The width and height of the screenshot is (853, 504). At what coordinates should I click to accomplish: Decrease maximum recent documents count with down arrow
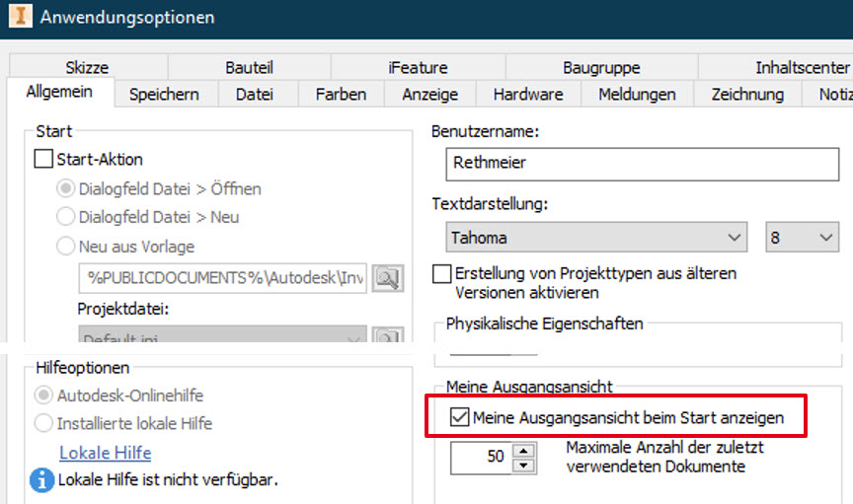(523, 465)
